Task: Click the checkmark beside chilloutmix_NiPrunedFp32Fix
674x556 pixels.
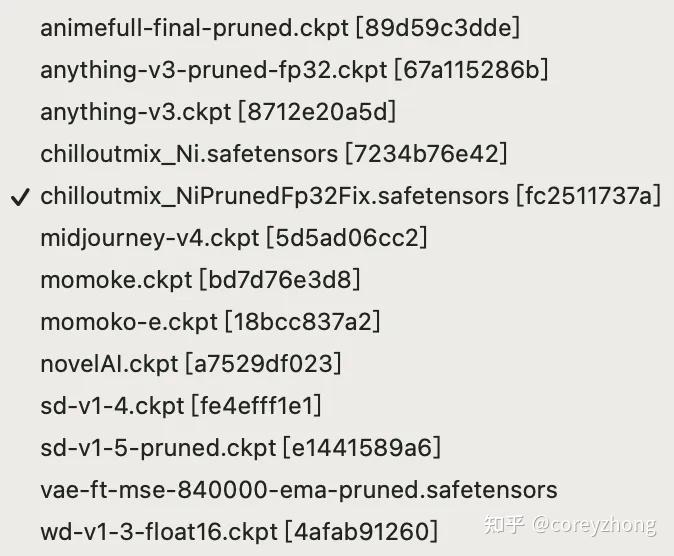Action: [x=19, y=197]
